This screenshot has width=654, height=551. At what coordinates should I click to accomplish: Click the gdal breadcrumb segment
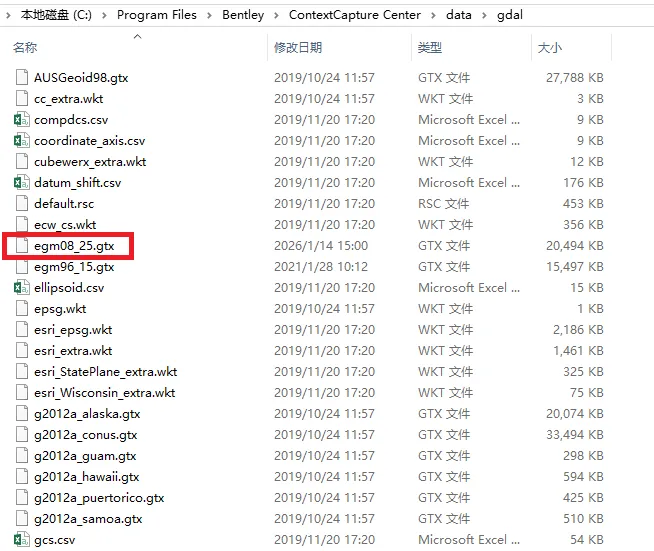click(x=510, y=15)
